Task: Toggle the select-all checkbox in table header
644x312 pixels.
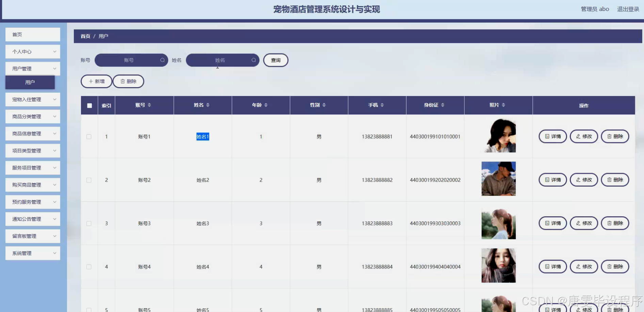Action: [x=90, y=106]
